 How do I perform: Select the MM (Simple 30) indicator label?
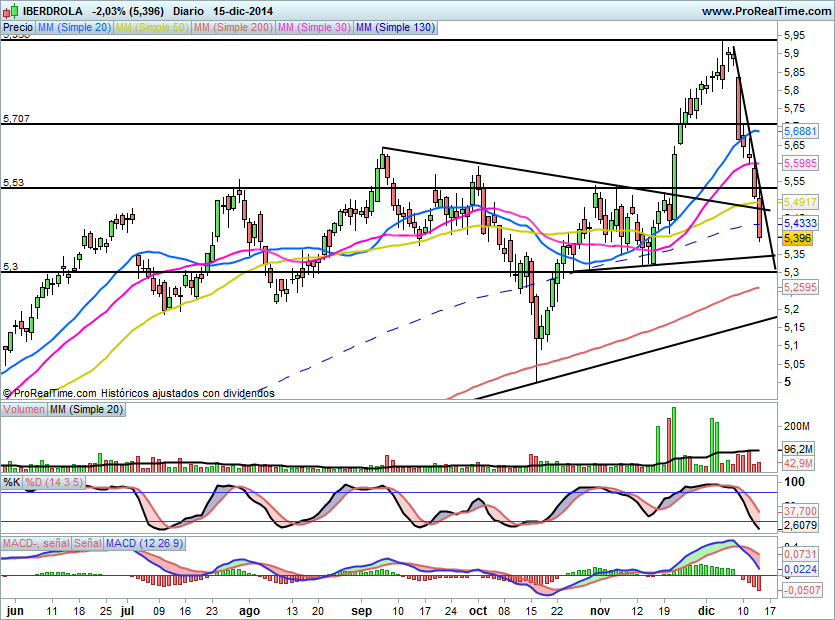point(314,27)
